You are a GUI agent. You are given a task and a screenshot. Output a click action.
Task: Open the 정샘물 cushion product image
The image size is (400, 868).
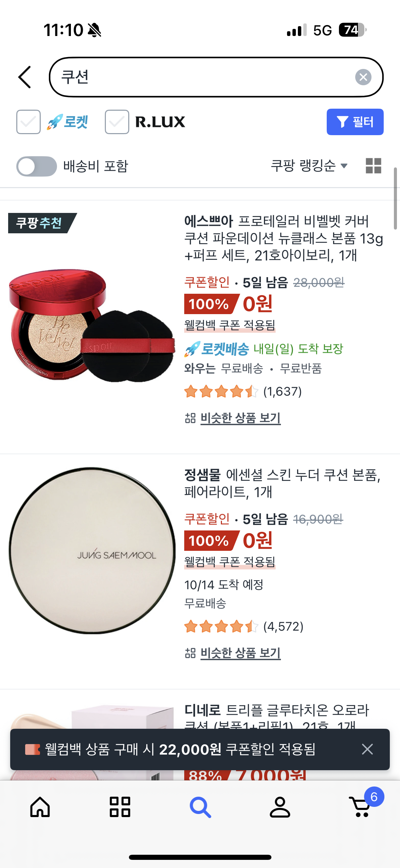(92, 550)
